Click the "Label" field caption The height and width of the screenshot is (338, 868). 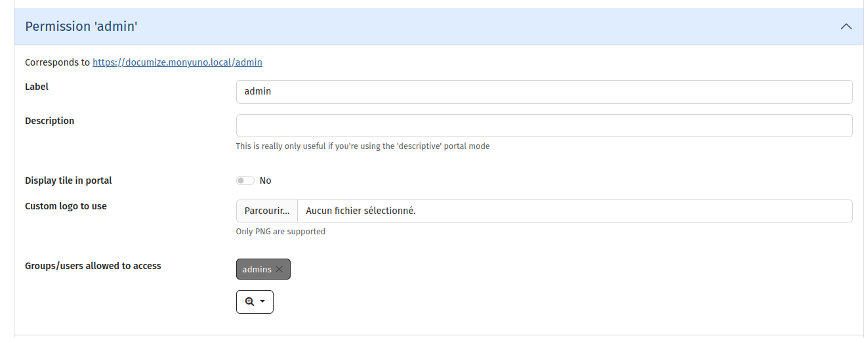[x=37, y=87]
